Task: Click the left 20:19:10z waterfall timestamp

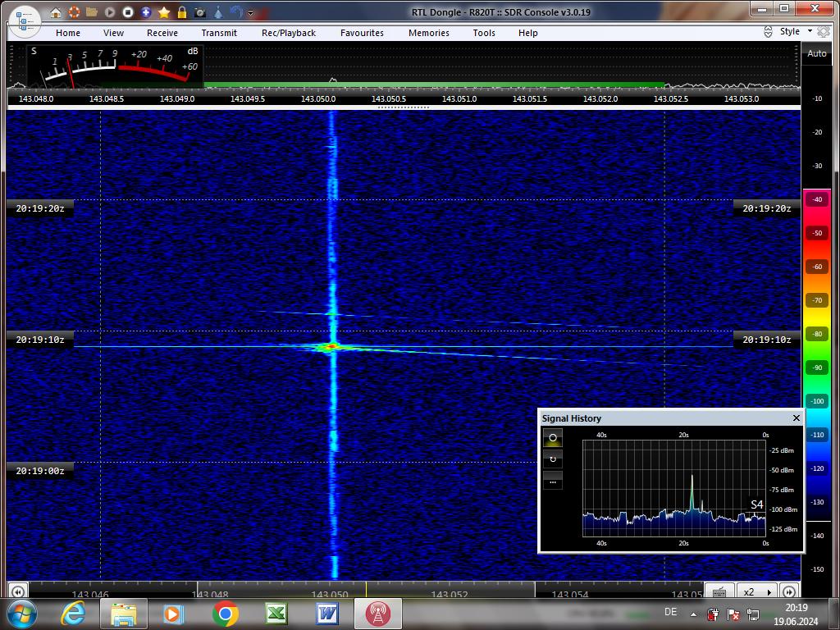Action: 40,340
